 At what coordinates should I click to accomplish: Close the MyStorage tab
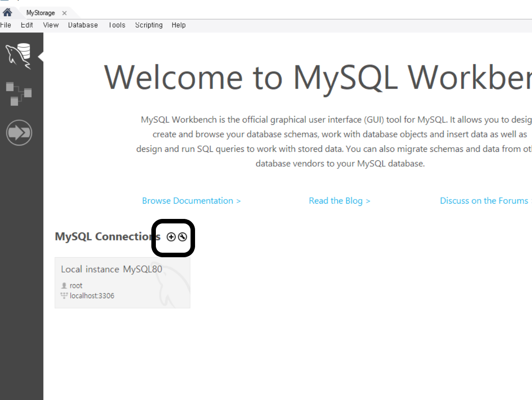[64, 13]
